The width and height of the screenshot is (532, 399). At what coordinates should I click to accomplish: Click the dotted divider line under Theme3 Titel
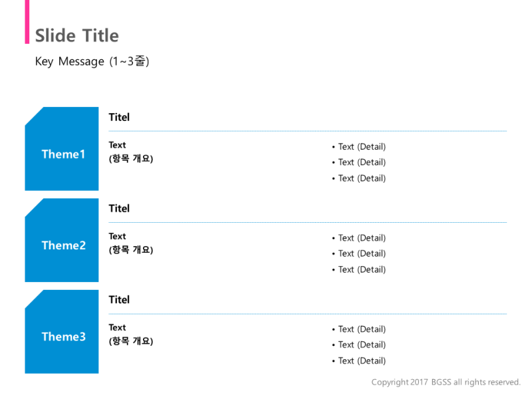click(308, 314)
